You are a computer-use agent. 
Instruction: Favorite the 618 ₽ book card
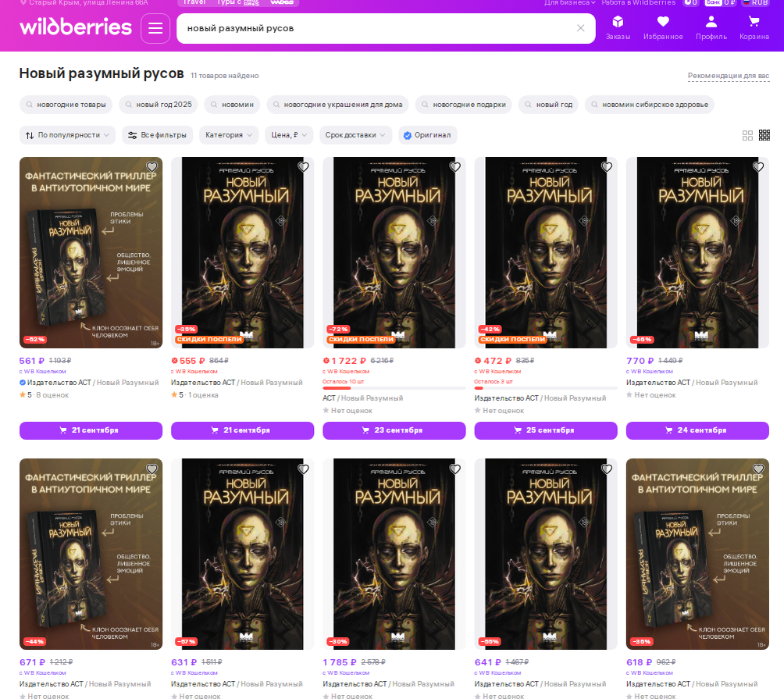point(758,469)
